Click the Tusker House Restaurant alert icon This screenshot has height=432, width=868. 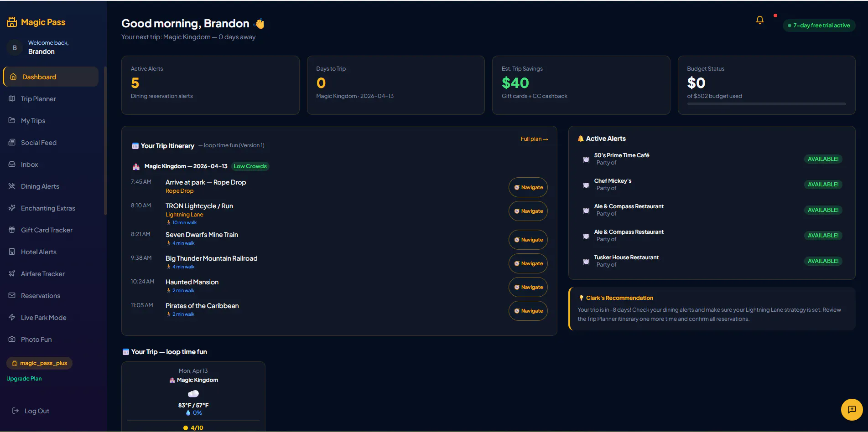coord(586,262)
